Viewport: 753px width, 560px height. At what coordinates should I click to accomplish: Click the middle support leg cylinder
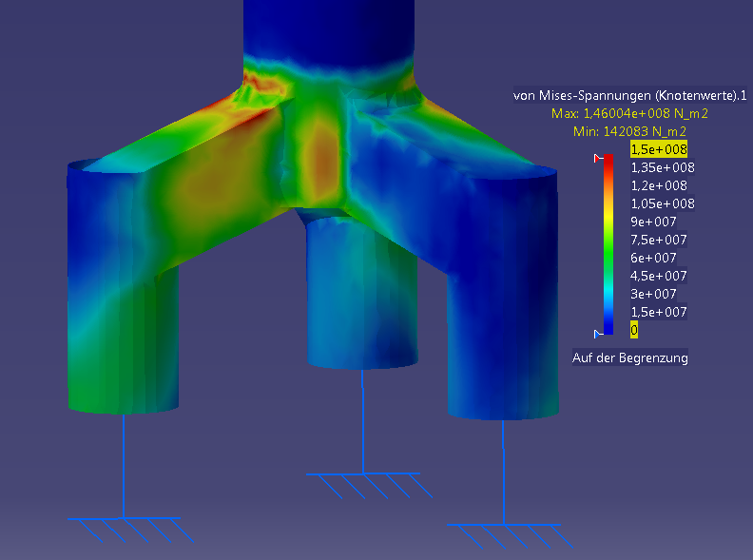point(362,293)
